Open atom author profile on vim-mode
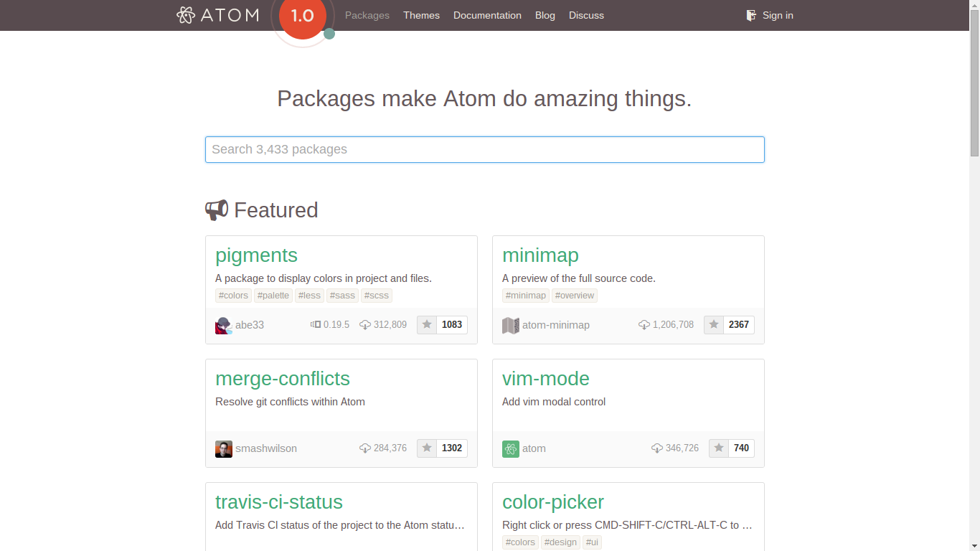The height and width of the screenshot is (551, 980). point(534,448)
